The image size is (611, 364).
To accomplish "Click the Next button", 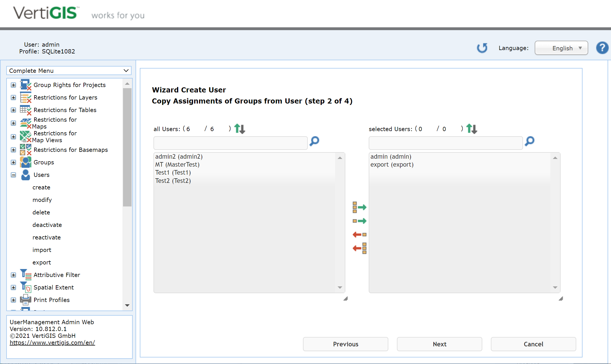I will 439,344.
